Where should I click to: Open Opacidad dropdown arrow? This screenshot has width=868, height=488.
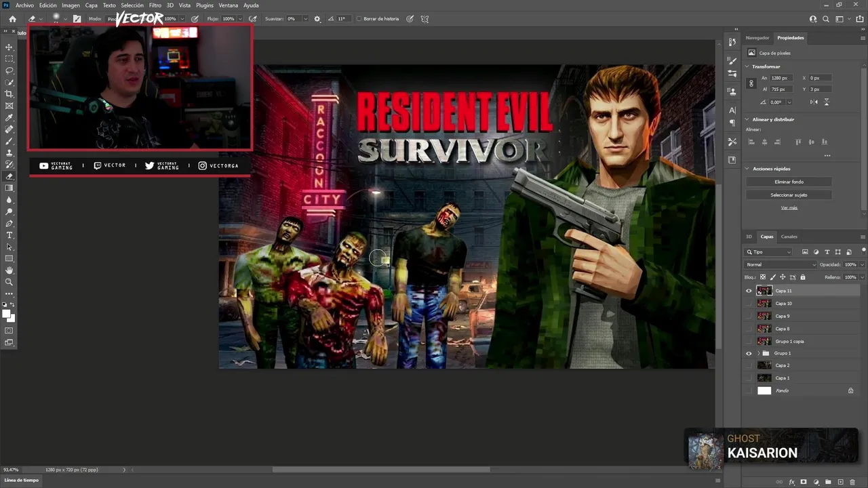pyautogui.click(x=862, y=264)
